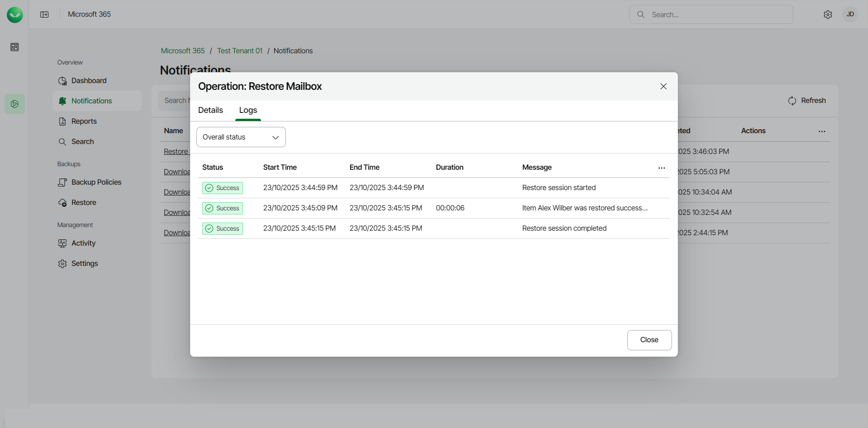Screen dimensions: 868x428
Task: Open the Activity page in sidebar
Action: click(x=84, y=243)
